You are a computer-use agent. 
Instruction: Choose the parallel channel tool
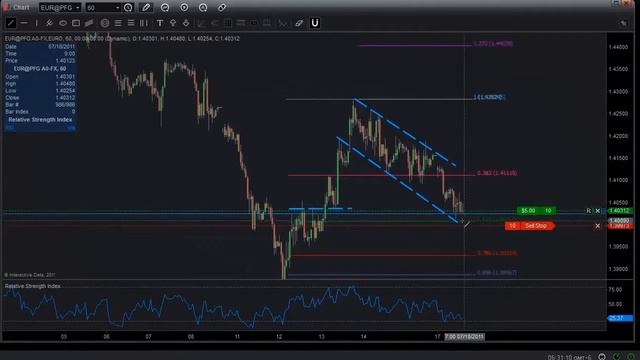(x=89, y=23)
